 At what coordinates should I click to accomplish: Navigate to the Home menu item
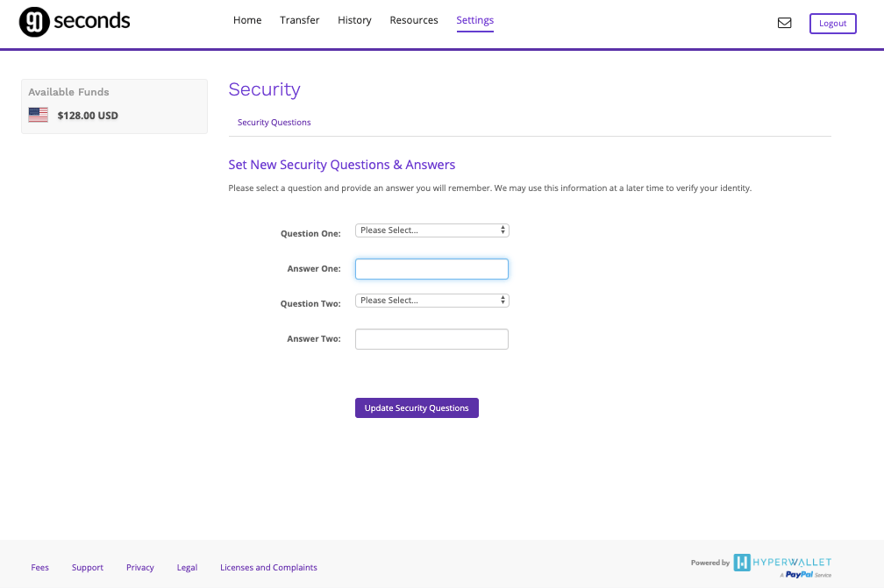tap(247, 19)
